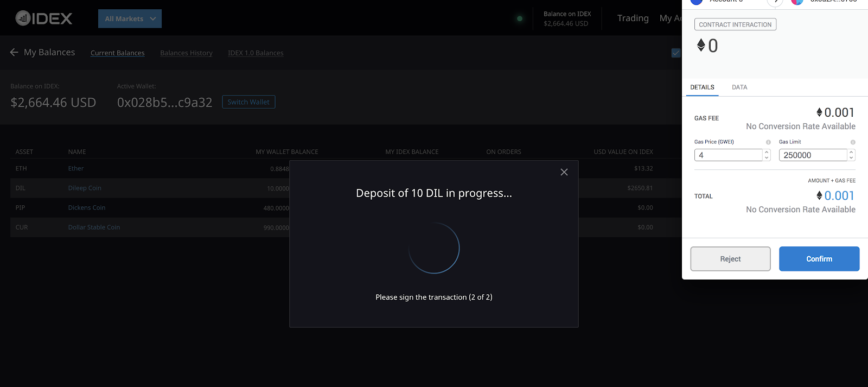Click the Ethereum icon in gas fee
This screenshot has width=868, height=387.
point(819,112)
